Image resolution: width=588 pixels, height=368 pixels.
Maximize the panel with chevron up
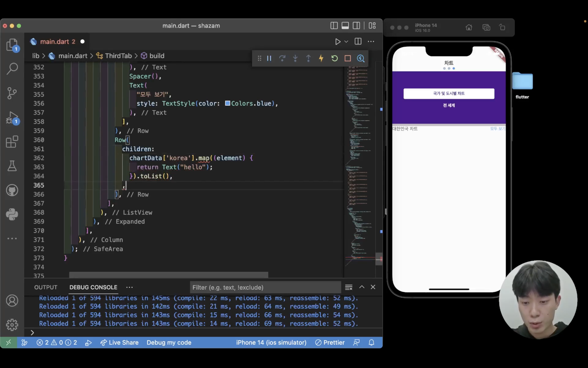point(362,287)
